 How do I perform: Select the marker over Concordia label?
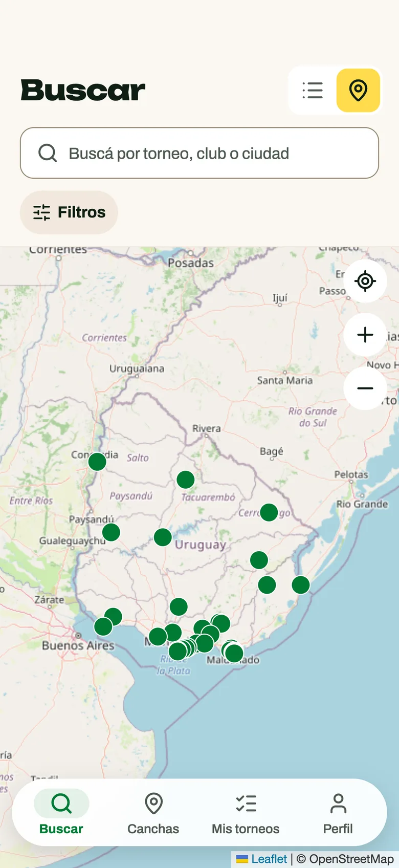[x=97, y=462]
